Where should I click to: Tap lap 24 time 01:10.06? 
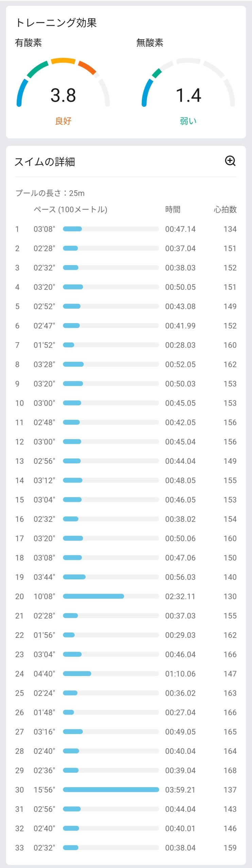click(x=180, y=674)
